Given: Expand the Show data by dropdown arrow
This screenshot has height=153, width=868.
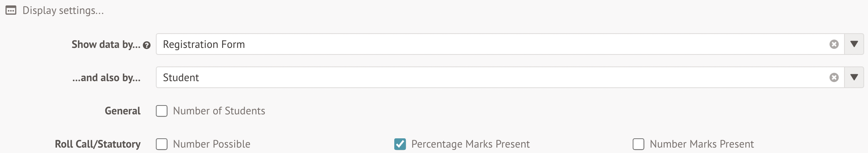Looking at the screenshot, I should [854, 44].
